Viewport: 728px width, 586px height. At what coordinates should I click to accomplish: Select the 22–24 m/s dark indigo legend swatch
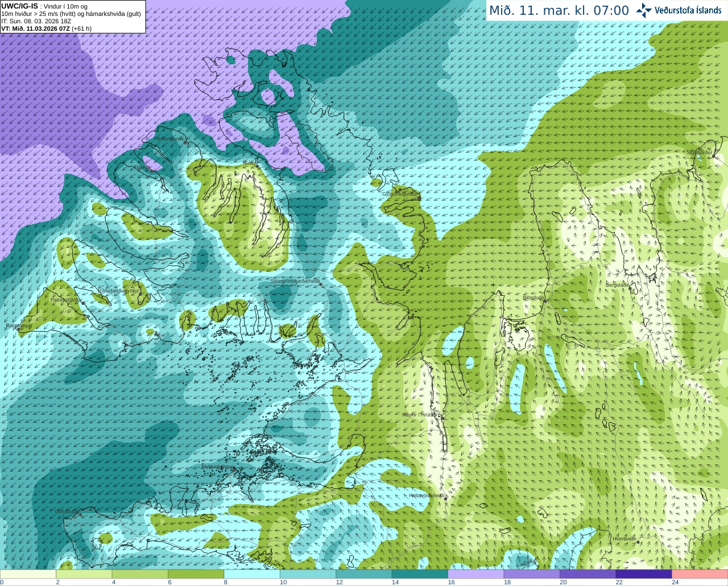644,573
